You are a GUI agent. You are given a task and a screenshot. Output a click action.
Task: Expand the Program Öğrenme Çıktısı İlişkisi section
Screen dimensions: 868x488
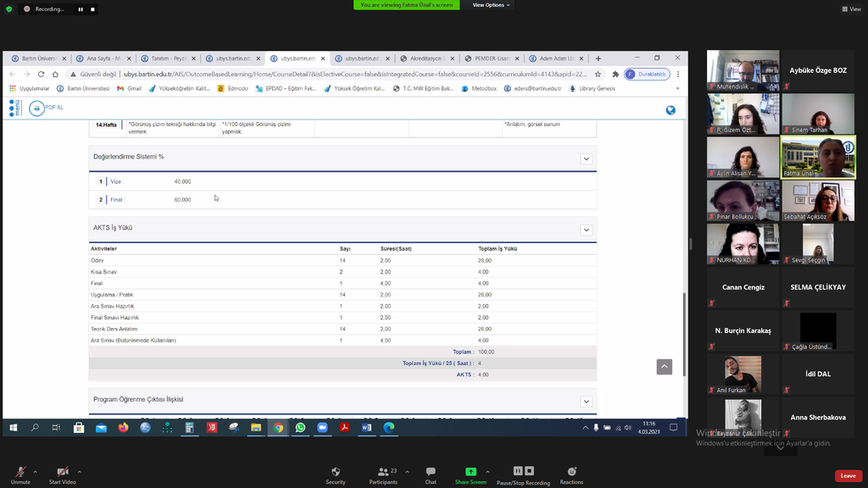tap(586, 401)
